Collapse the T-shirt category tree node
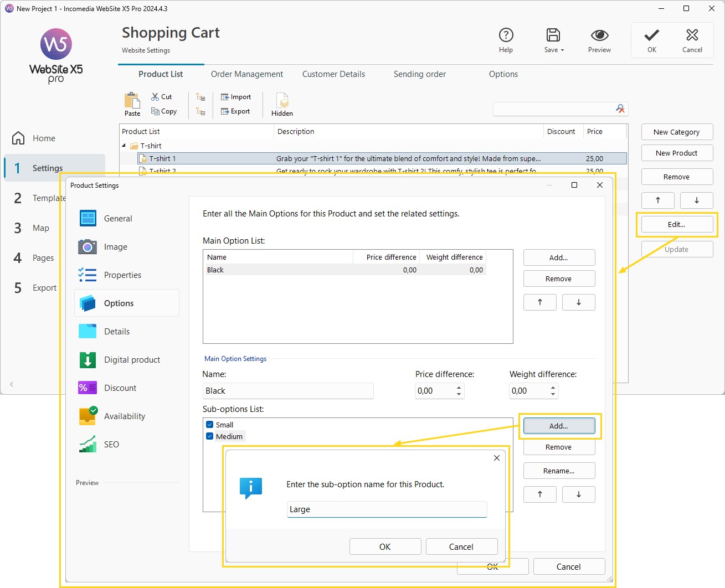The image size is (725, 588). click(124, 146)
